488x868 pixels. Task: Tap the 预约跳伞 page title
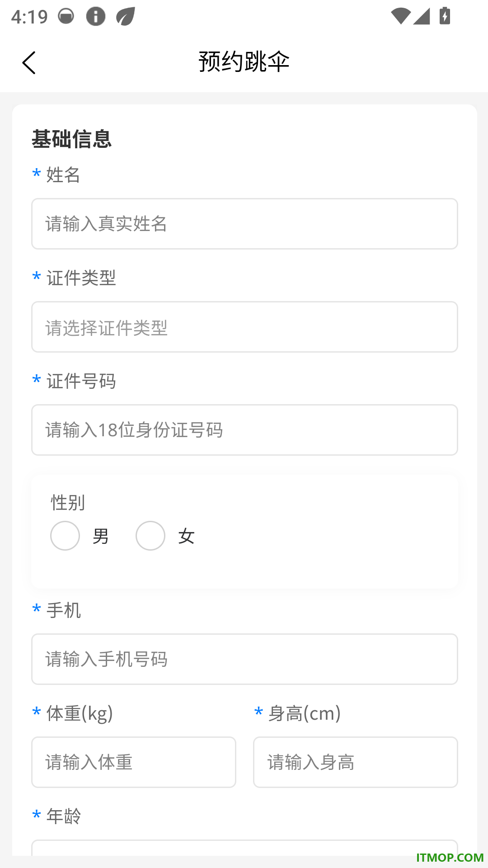click(244, 61)
